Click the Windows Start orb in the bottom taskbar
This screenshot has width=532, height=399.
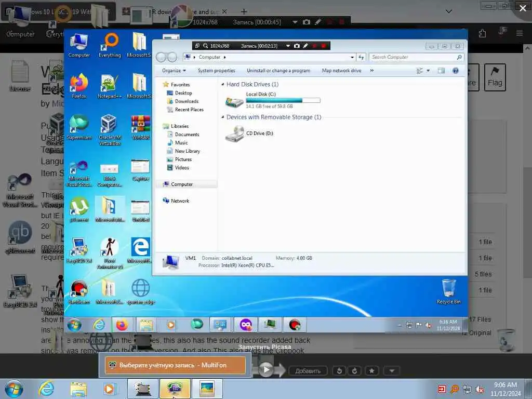click(14, 389)
